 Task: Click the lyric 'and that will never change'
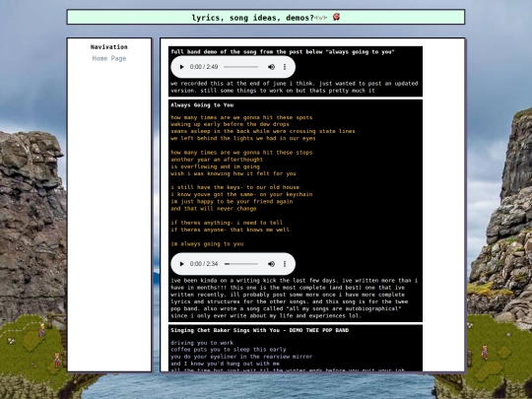tap(214, 208)
